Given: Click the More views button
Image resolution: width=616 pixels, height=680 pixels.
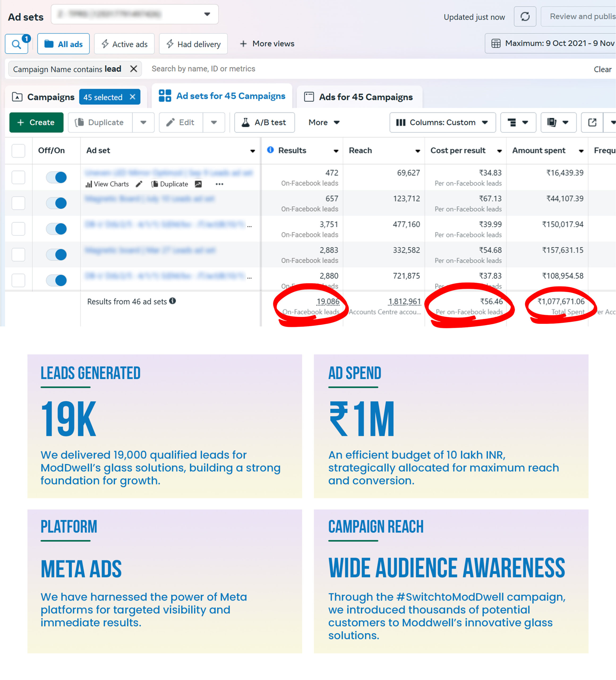Looking at the screenshot, I should point(267,44).
